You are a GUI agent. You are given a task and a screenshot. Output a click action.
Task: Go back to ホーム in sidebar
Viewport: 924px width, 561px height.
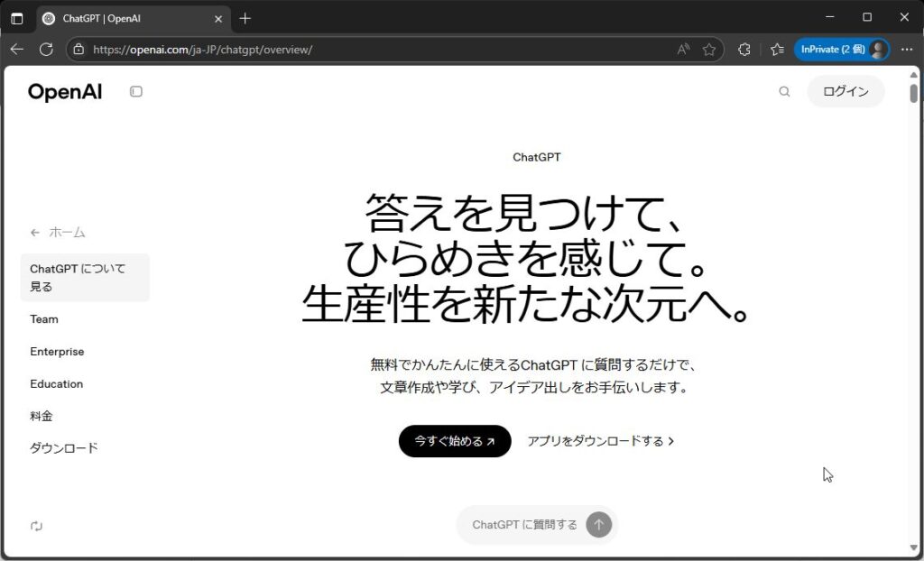pos(59,232)
